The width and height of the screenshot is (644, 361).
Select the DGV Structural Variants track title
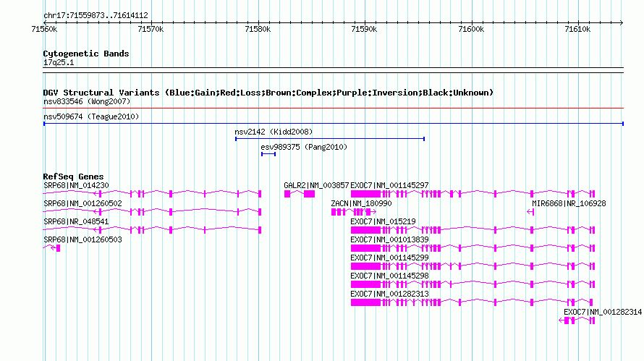pyautogui.click(x=268, y=93)
